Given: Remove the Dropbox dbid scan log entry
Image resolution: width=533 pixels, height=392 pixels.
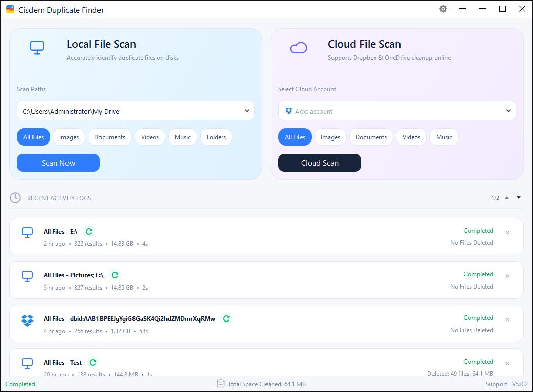Looking at the screenshot, I should tap(507, 319).
